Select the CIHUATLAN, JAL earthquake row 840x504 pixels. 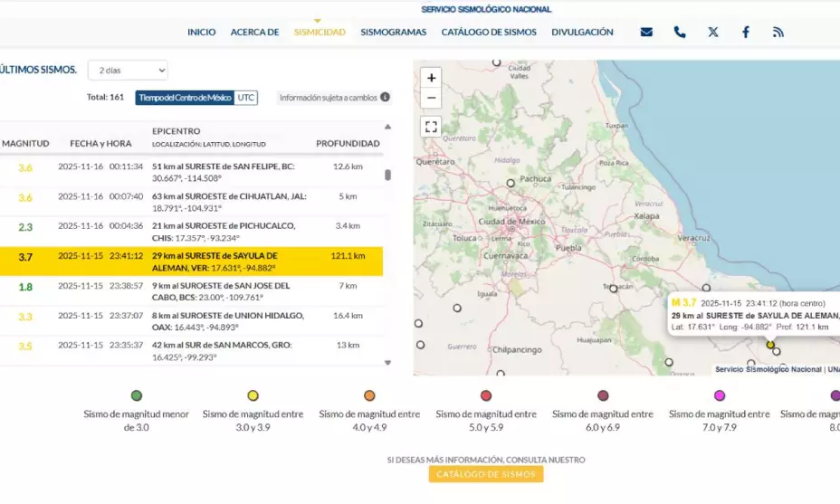(x=191, y=202)
